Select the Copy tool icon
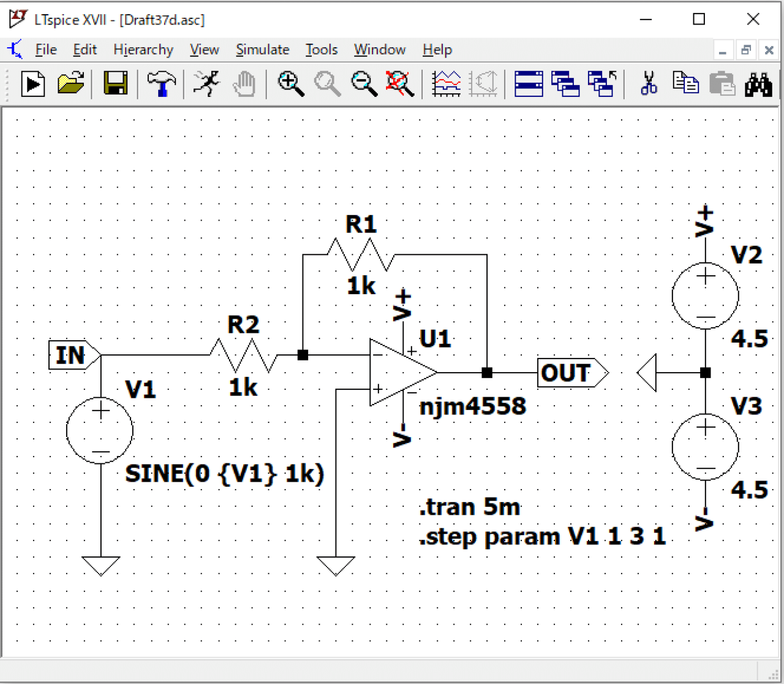This screenshot has width=784, height=684. point(685,83)
